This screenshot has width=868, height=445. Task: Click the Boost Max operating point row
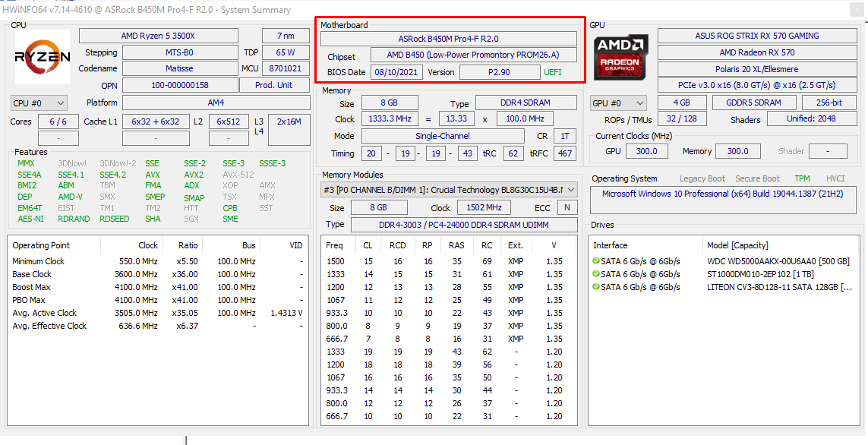click(x=158, y=287)
